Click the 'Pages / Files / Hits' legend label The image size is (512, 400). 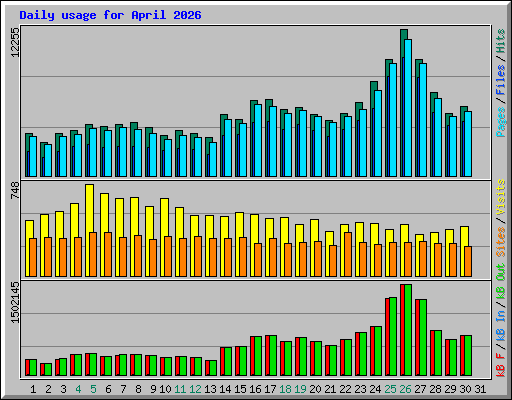click(501, 83)
